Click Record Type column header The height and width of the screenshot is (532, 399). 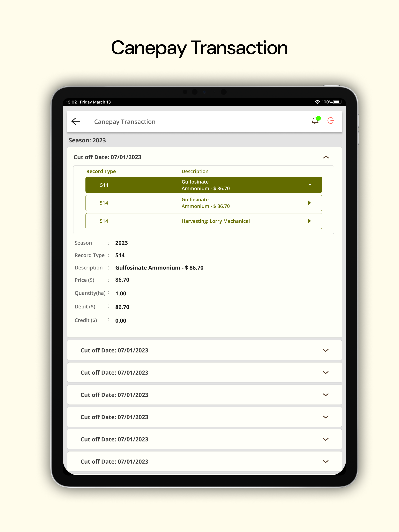[101, 171]
